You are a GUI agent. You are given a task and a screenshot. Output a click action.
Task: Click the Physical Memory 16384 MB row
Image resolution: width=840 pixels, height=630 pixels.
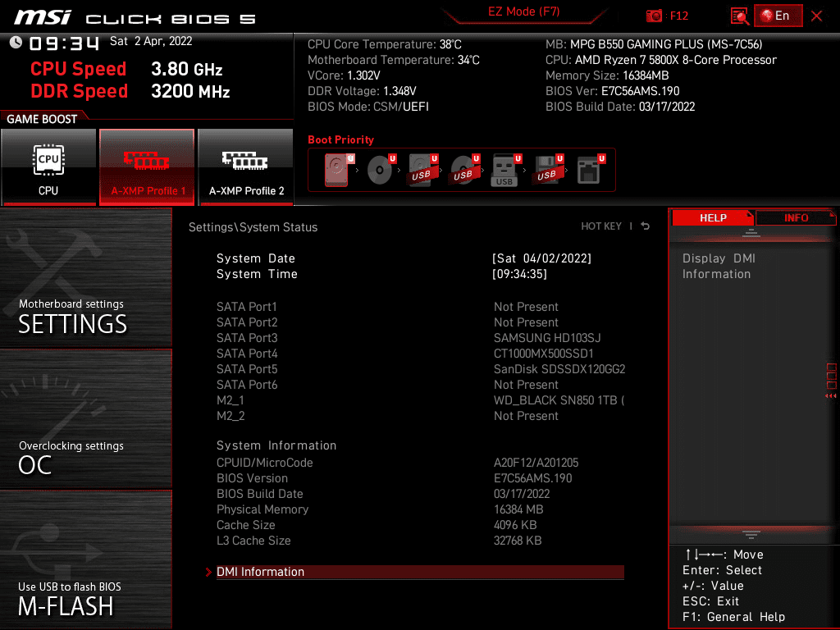click(x=420, y=509)
